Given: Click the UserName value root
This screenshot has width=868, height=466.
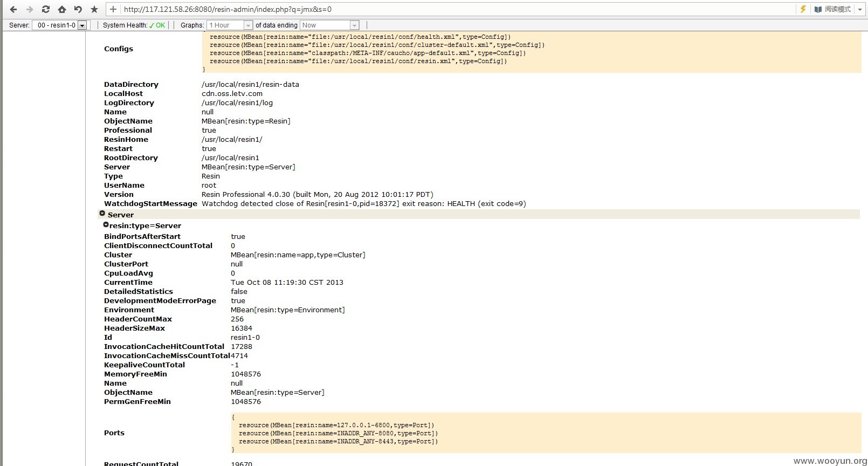Looking at the screenshot, I should click(209, 185).
